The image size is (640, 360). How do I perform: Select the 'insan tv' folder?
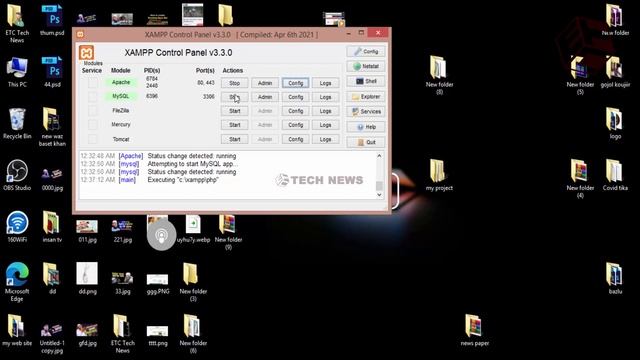52,227
